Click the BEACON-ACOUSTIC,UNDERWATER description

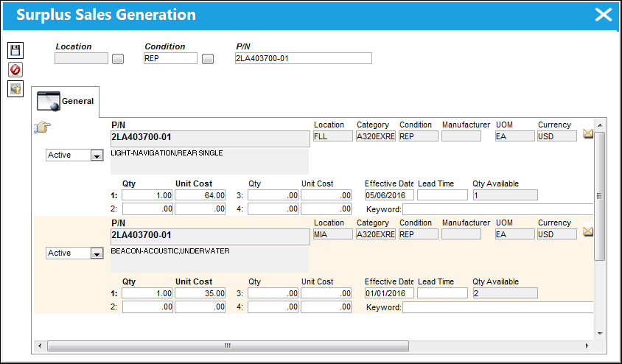pyautogui.click(x=170, y=251)
